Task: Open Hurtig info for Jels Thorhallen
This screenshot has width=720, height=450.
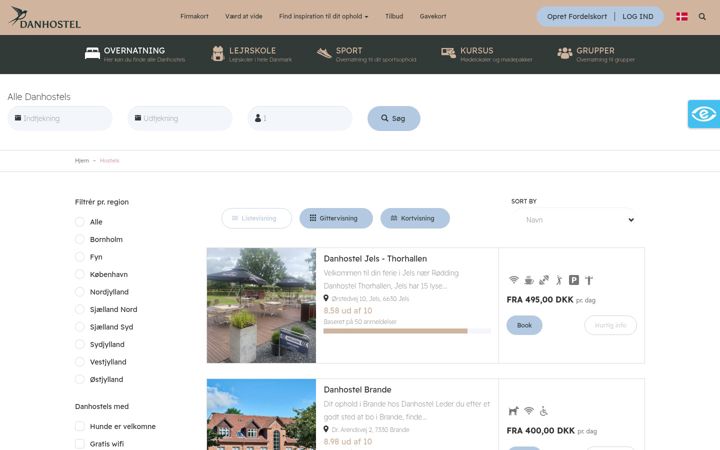Action: pos(610,325)
